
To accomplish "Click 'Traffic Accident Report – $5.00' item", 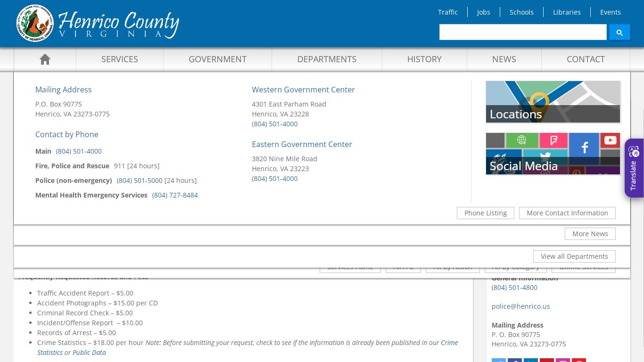I will (85, 293).
